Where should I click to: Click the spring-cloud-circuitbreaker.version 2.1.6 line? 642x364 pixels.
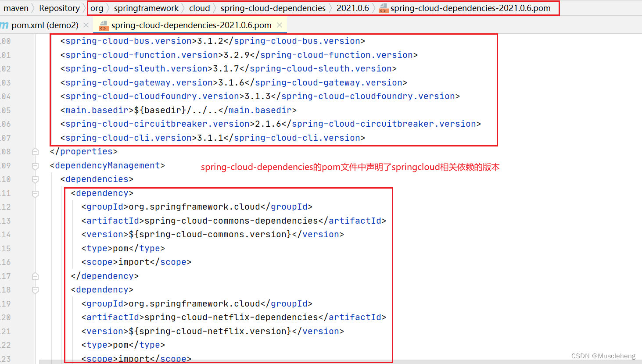point(270,124)
